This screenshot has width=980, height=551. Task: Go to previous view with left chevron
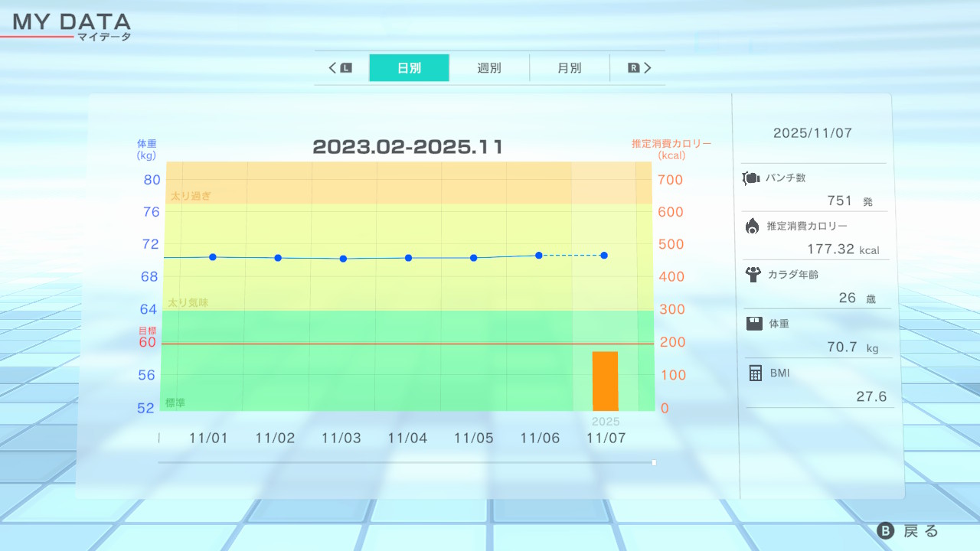pyautogui.click(x=333, y=68)
